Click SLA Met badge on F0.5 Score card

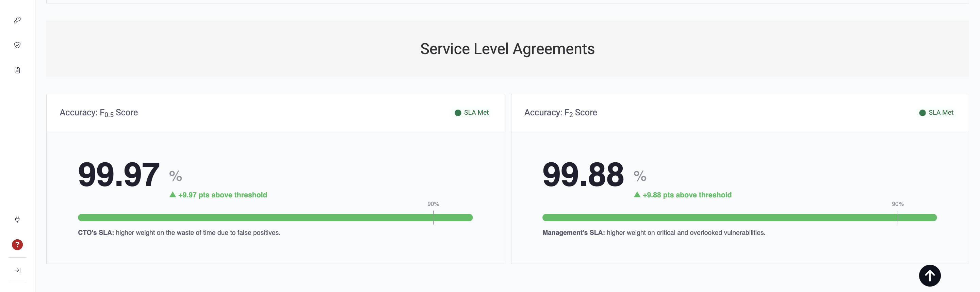click(x=472, y=113)
